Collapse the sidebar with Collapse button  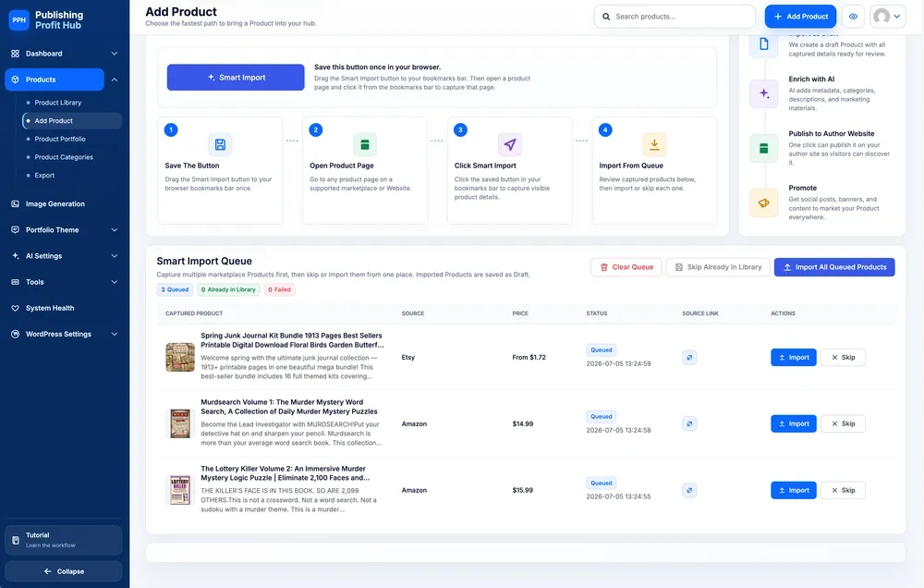[64, 571]
